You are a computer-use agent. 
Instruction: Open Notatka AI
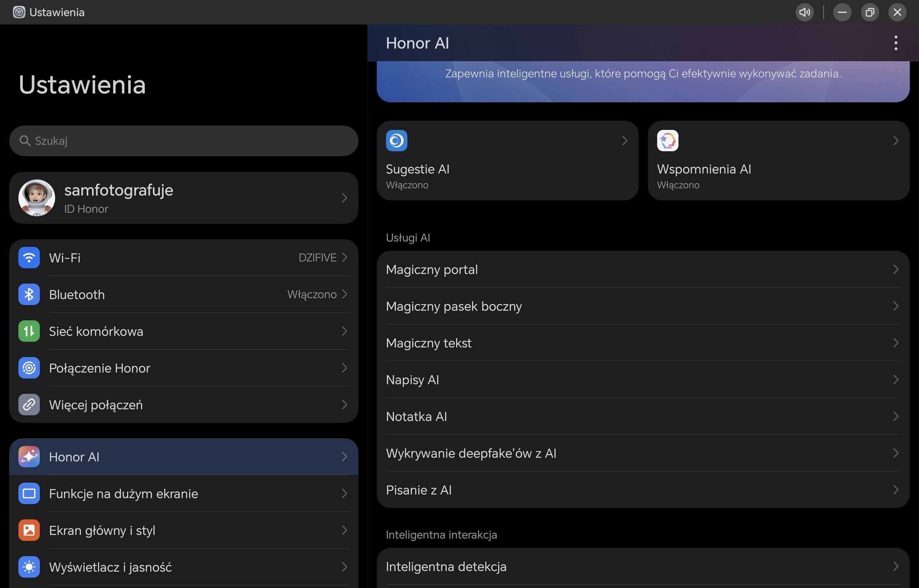click(643, 416)
